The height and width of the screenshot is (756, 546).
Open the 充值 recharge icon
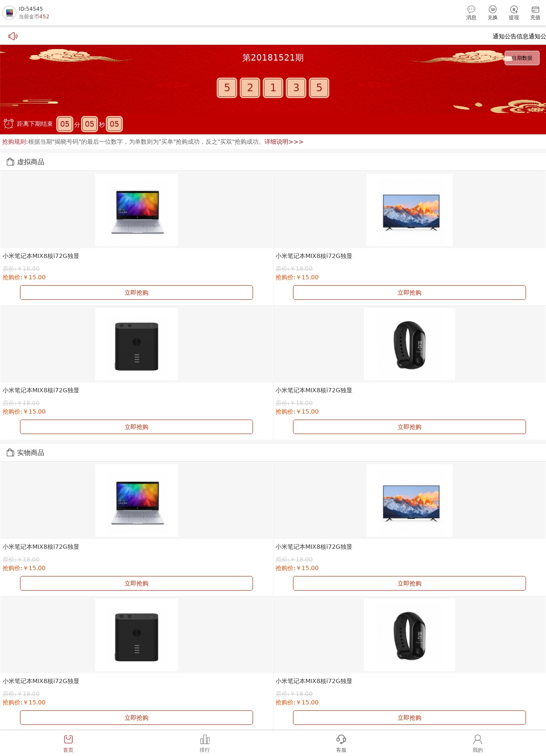(535, 13)
